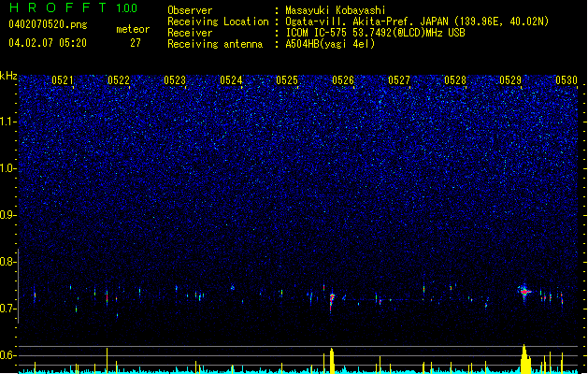588x374 pixels.
Task: Click the 0521 time marker
Action: point(63,80)
